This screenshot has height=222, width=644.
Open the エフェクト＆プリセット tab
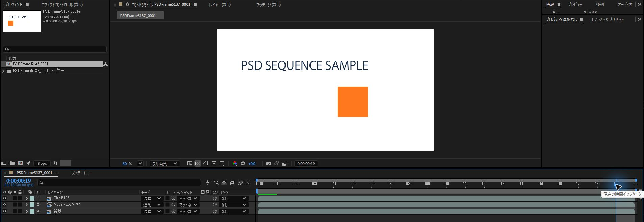[x=607, y=20]
